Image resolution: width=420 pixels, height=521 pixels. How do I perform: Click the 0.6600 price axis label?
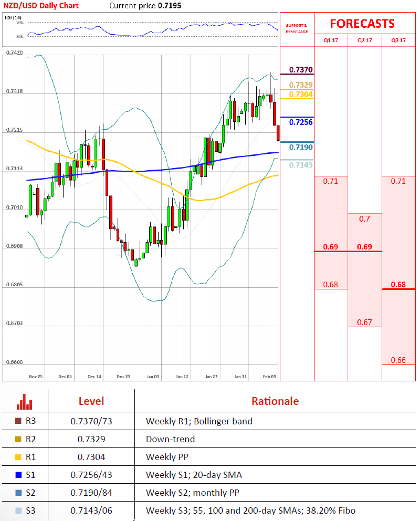[15, 362]
